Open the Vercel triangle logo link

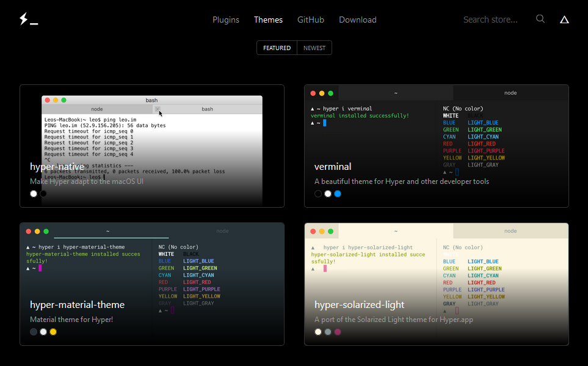[x=564, y=20]
